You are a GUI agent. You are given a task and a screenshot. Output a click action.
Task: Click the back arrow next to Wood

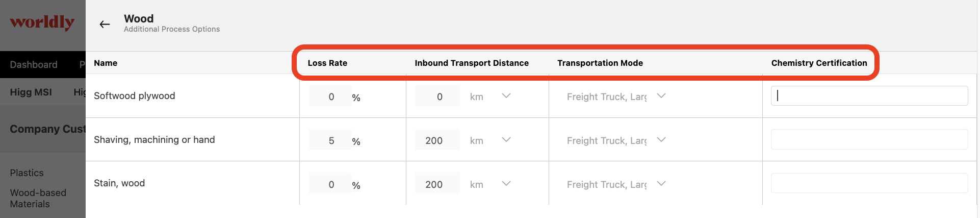click(105, 24)
